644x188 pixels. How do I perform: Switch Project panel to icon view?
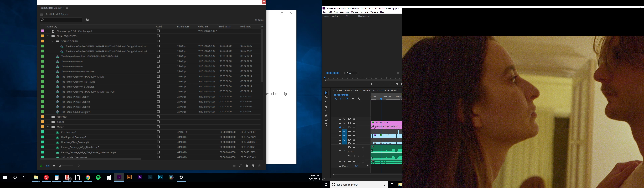(54, 166)
